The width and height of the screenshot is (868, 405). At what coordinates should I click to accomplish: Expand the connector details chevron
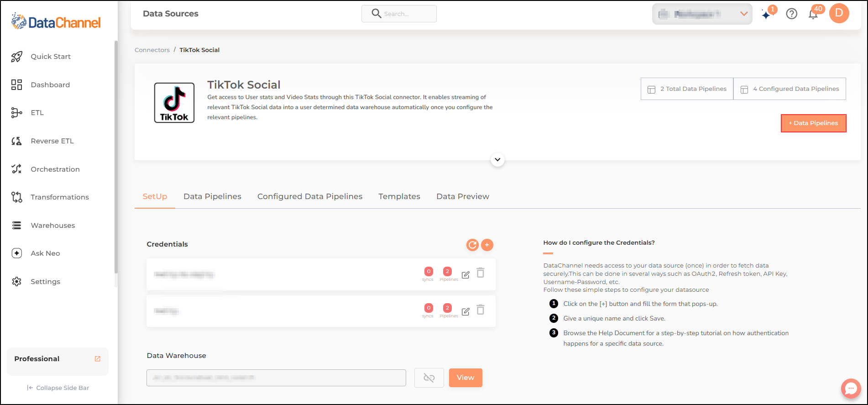(497, 160)
